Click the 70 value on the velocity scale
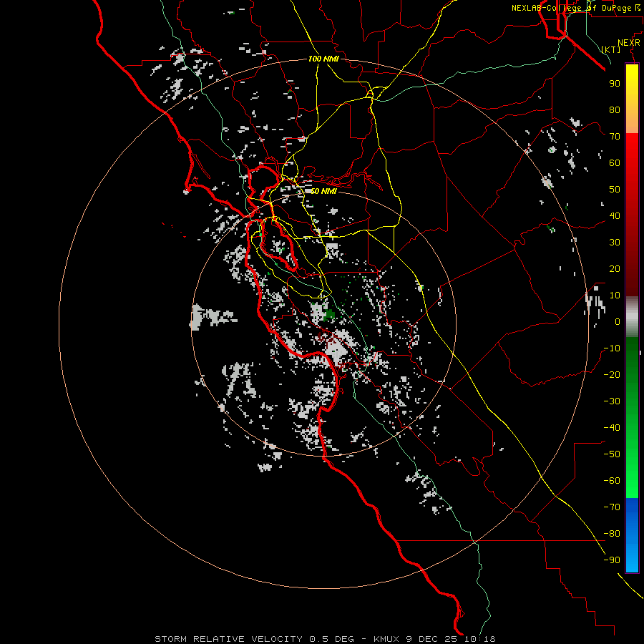The height and width of the screenshot is (644, 644). tap(615, 137)
